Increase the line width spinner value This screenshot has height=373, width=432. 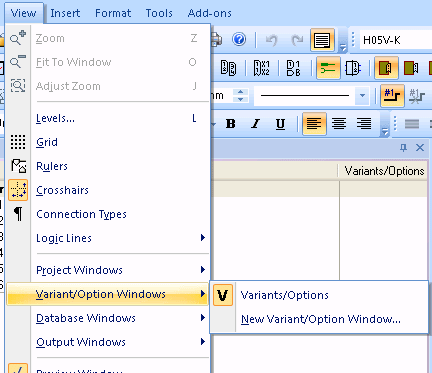[x=241, y=92]
